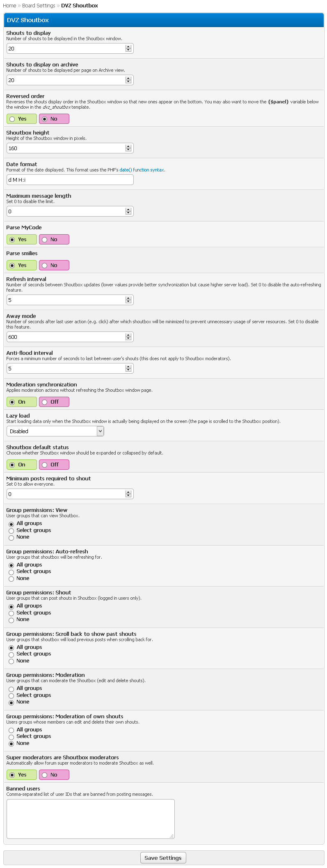
Task: Increase the Shouts to display value
Action: click(x=128, y=47)
